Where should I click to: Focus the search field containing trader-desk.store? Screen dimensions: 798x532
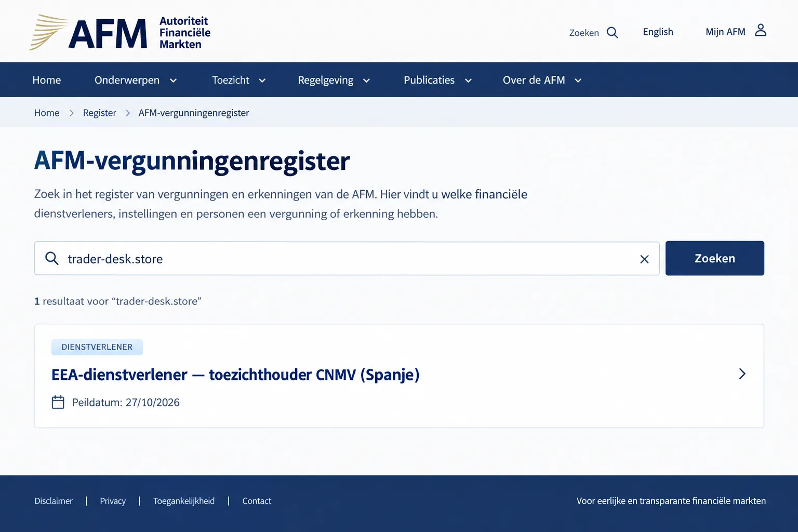coord(347,258)
